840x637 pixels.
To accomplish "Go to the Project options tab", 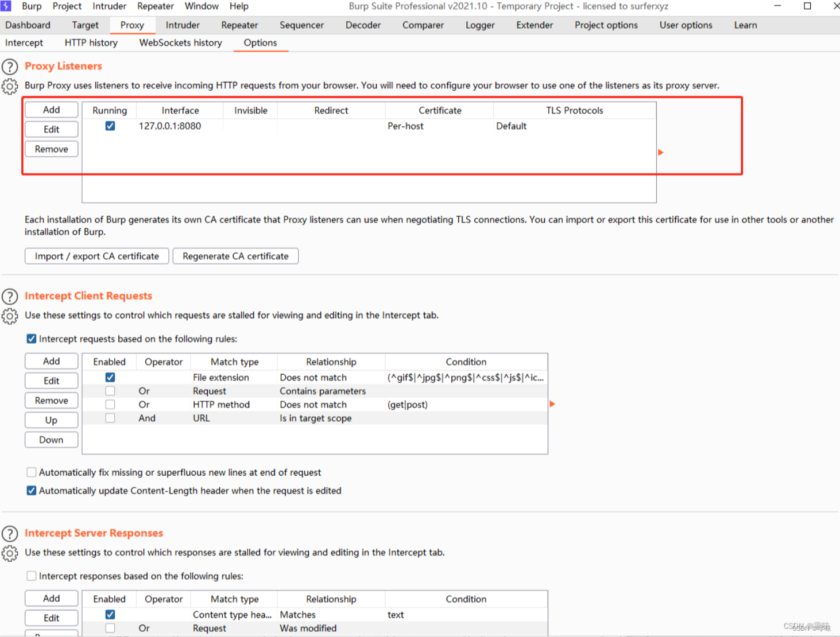I will coord(606,25).
